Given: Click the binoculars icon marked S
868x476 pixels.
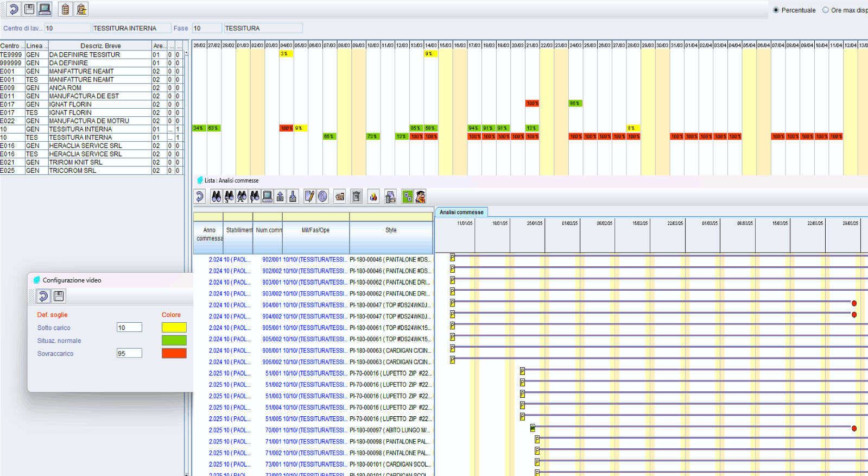Looking at the screenshot, I should (229, 197).
